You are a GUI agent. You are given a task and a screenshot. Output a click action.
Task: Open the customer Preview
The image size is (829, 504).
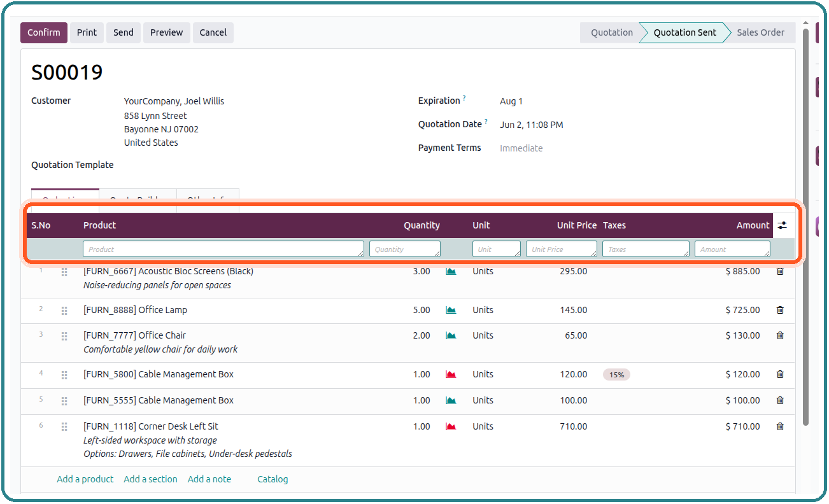pos(167,32)
